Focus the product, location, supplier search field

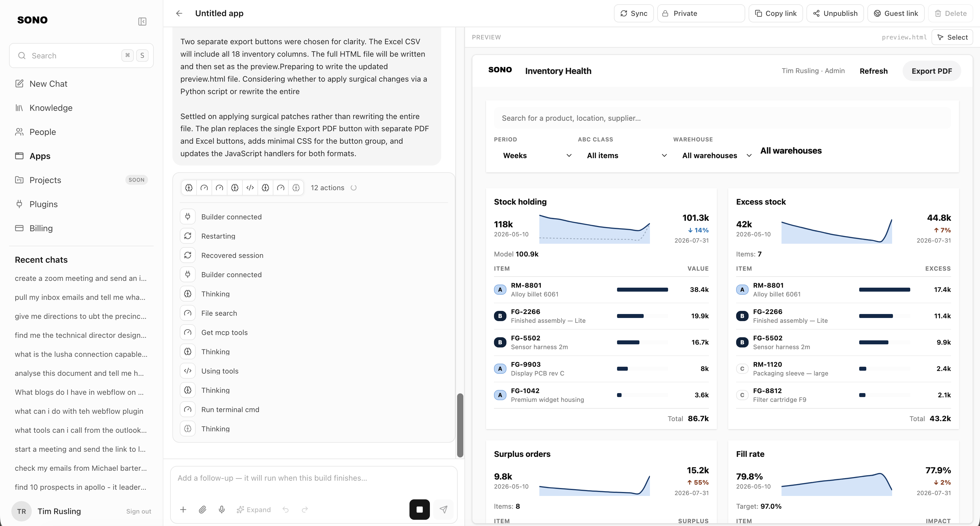(722, 118)
